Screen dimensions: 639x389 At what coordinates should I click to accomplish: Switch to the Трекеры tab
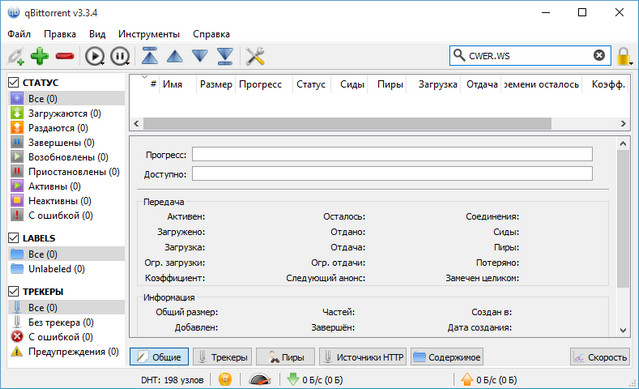click(223, 357)
